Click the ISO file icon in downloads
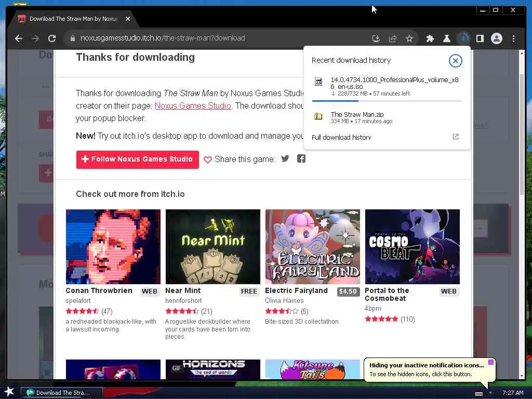The height and width of the screenshot is (399, 532). 318,82
